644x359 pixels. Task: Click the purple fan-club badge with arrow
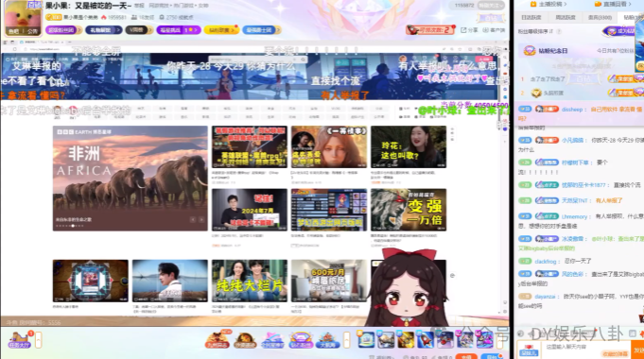(63, 30)
